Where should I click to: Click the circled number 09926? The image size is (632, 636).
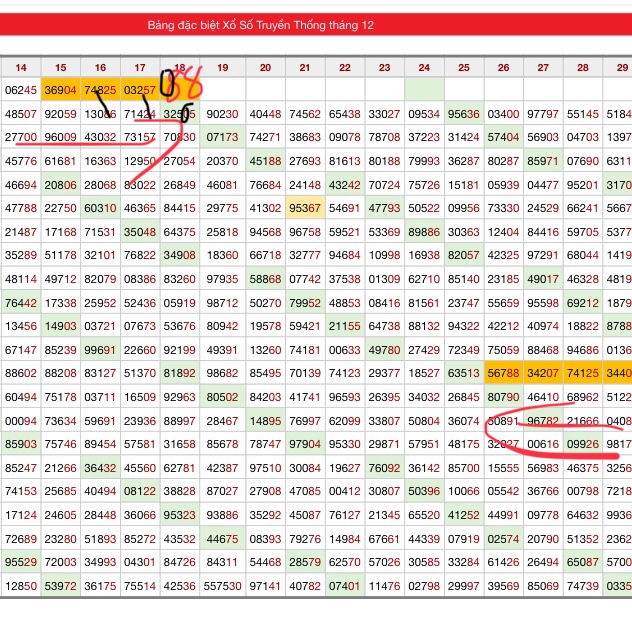pyautogui.click(x=582, y=444)
